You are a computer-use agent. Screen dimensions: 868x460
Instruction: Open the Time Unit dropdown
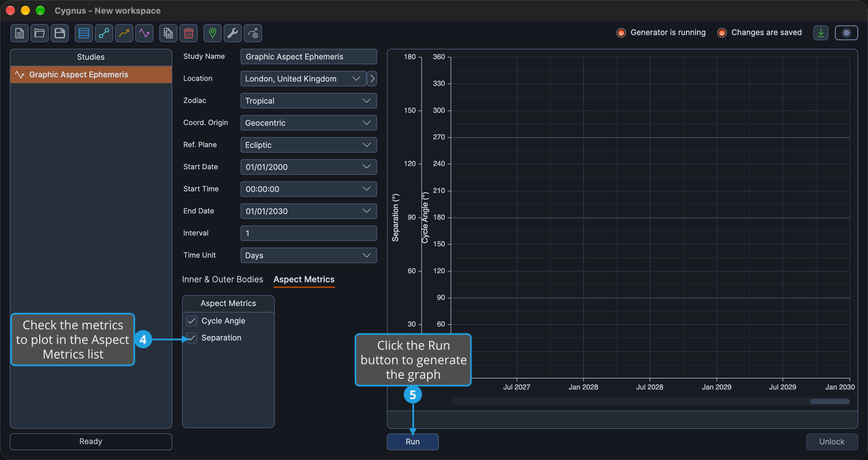[309, 255]
